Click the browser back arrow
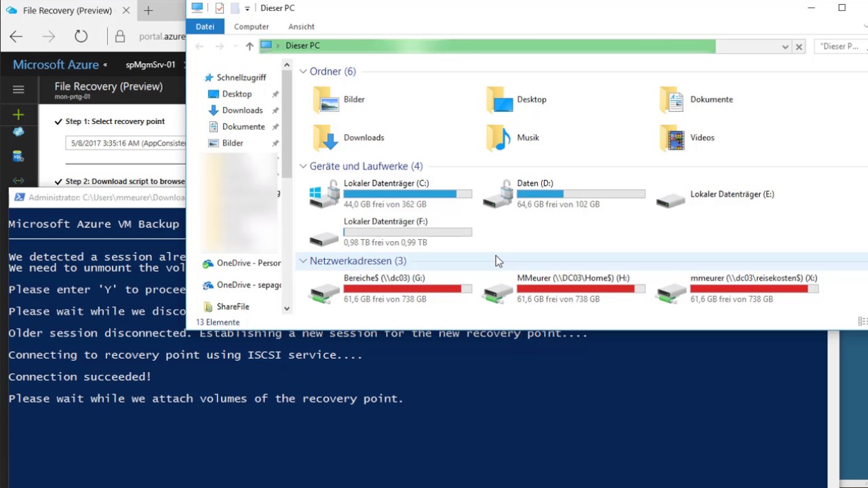 16,37
